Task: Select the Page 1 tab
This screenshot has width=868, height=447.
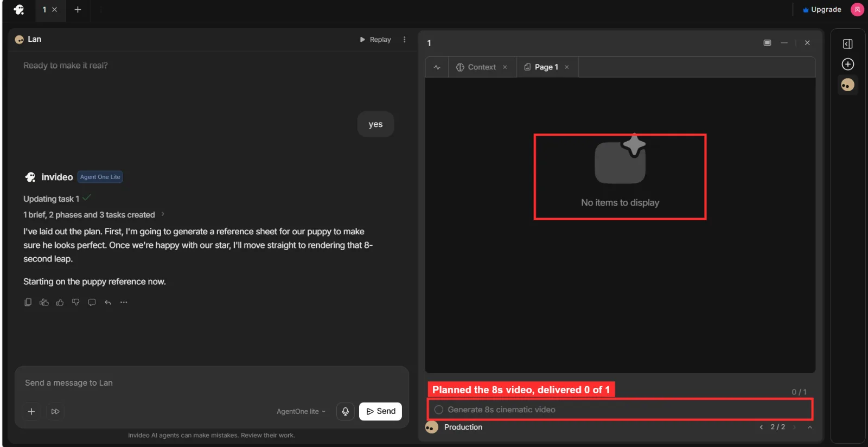Action: click(546, 67)
